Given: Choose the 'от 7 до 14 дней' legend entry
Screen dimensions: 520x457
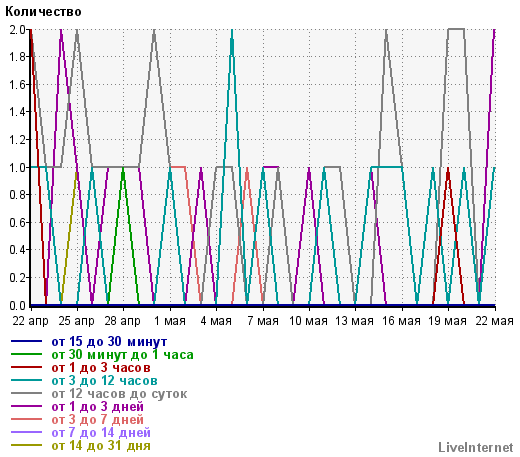Looking at the screenshot, I should (x=101, y=433).
